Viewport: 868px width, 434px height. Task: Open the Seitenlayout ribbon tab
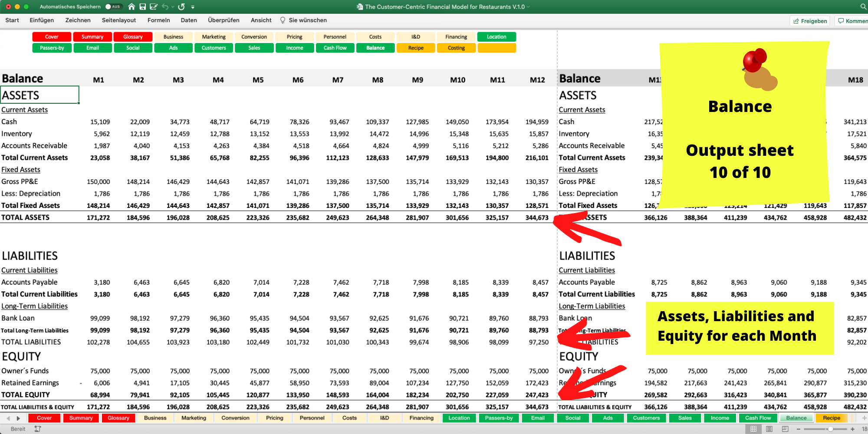[x=119, y=20]
